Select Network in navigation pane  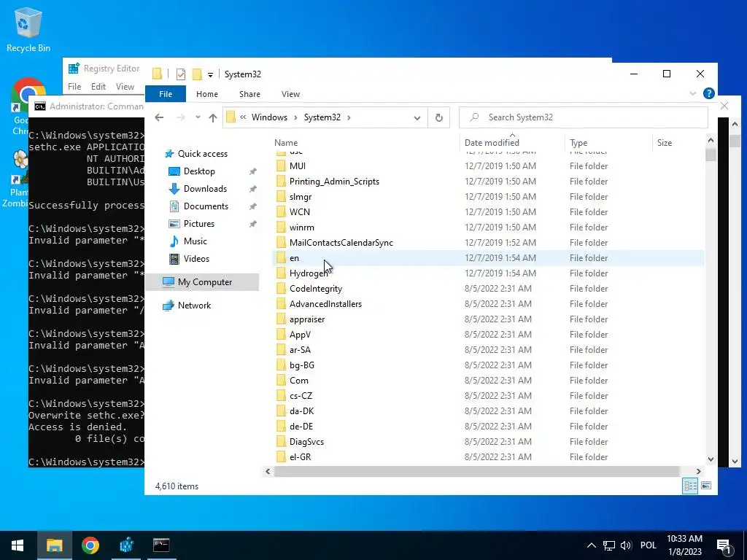(x=194, y=306)
